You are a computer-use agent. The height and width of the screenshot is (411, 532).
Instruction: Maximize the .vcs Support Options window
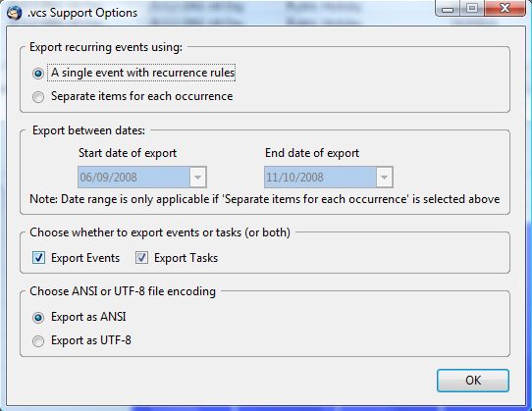click(472, 9)
